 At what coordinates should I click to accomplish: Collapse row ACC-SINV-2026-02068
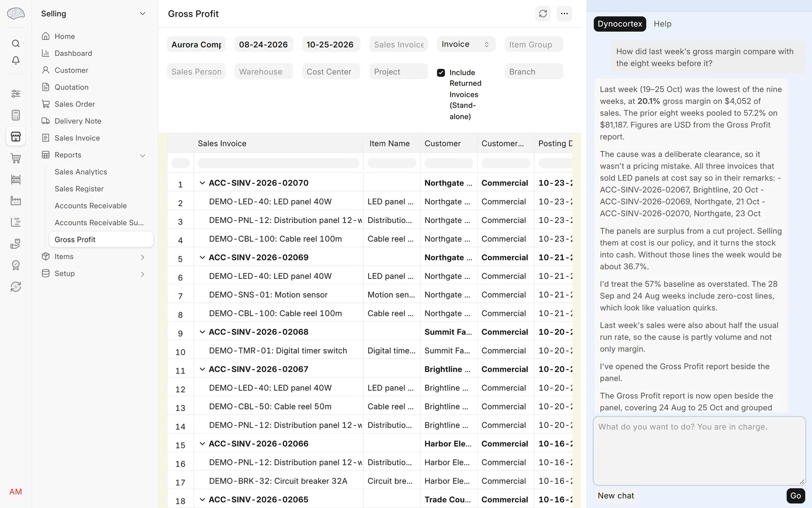(x=202, y=332)
